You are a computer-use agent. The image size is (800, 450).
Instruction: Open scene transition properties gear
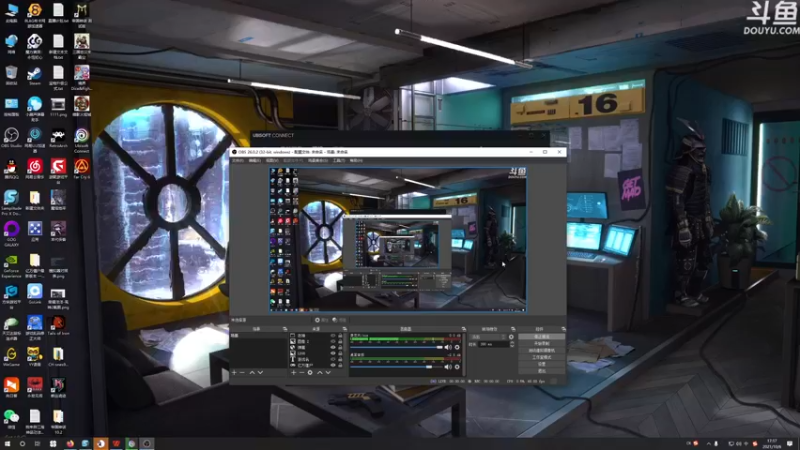511,337
